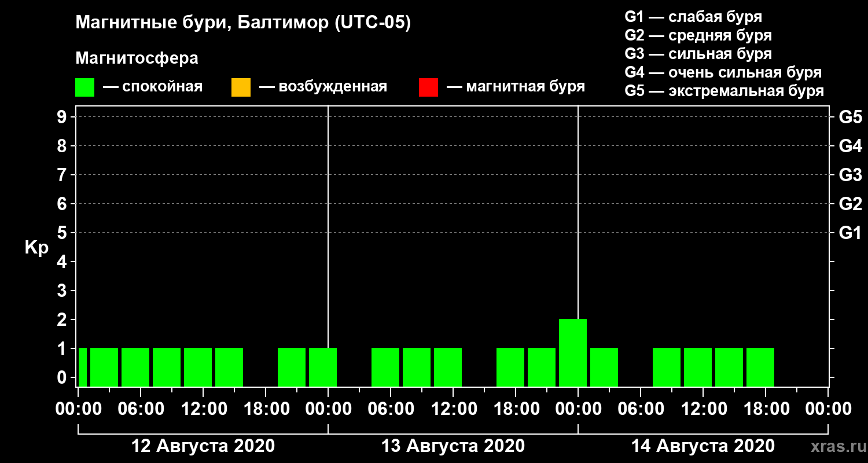The image size is (868, 463).
Task: Click the '12:00' time label above 14 Августа
Action: coord(703,409)
